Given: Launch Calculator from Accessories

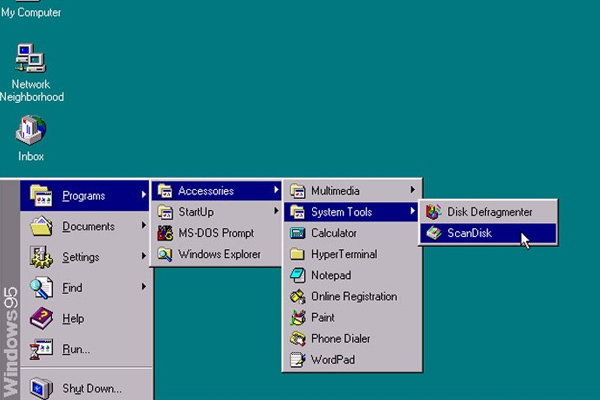Looking at the screenshot, I should click(x=351, y=233).
